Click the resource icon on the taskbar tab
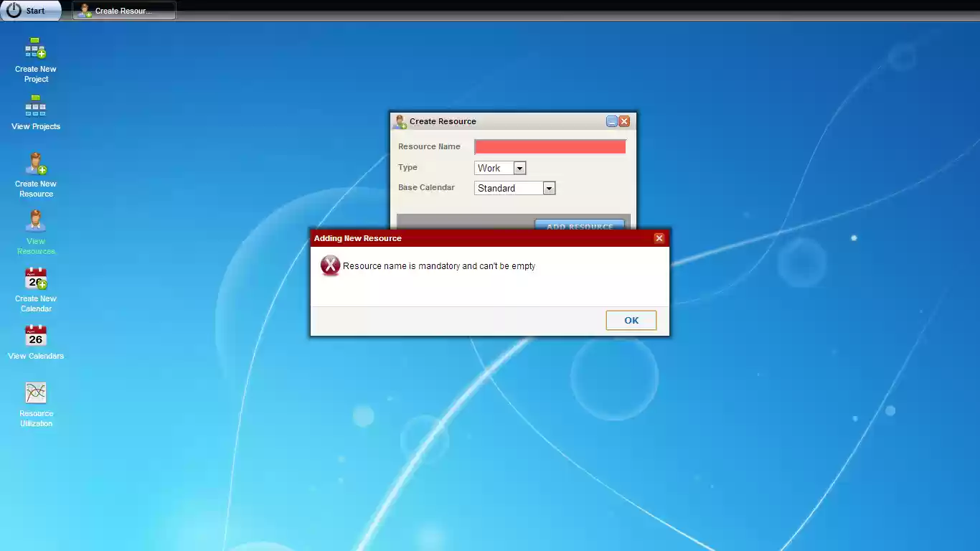 click(85, 10)
